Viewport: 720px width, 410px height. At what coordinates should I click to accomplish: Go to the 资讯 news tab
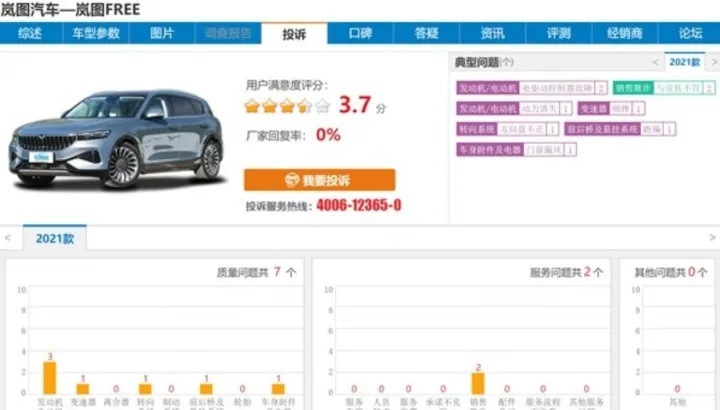click(492, 33)
